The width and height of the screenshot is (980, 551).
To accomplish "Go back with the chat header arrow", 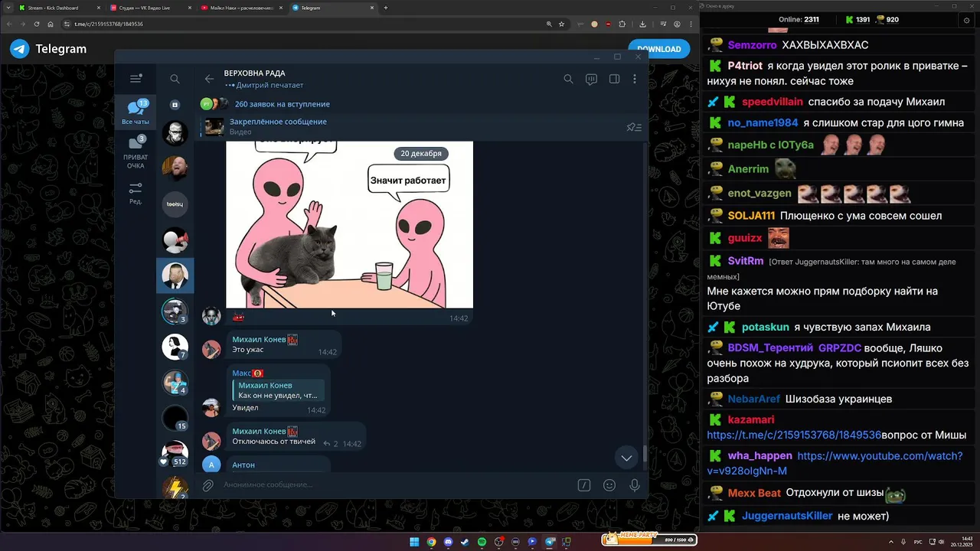I will tap(209, 79).
